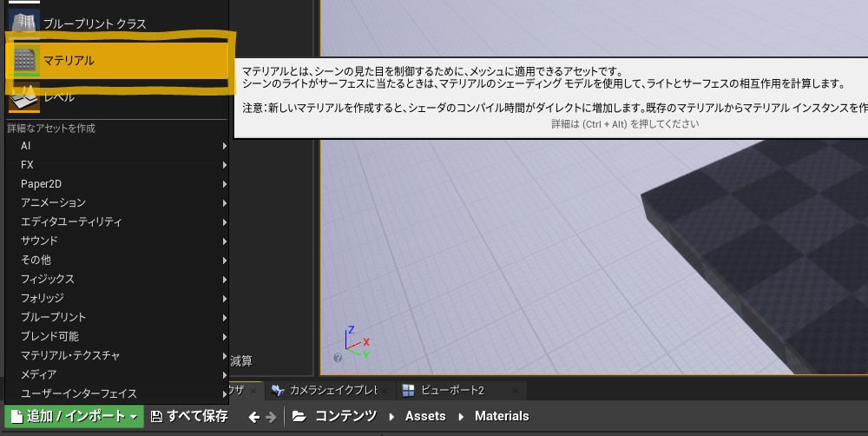Open the ユーザーインターフェイス submenu
Screen dimensions: 868x436
(117, 393)
